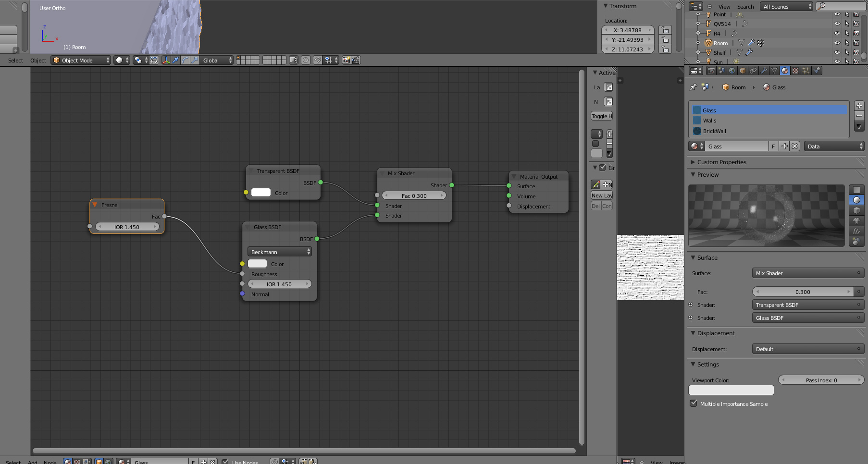Image resolution: width=868 pixels, height=464 pixels.
Task: Open Beckmann distribution dropdown in Glass BSDF
Action: tap(280, 252)
